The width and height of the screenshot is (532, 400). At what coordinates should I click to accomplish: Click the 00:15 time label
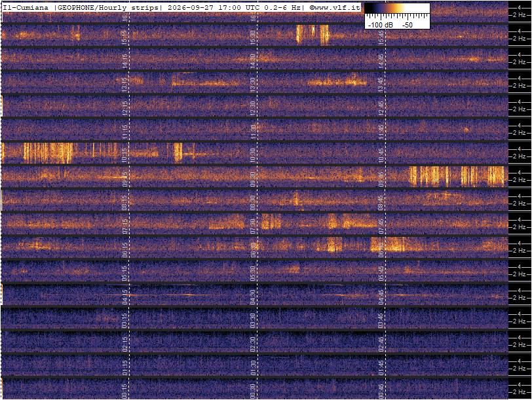point(124,391)
